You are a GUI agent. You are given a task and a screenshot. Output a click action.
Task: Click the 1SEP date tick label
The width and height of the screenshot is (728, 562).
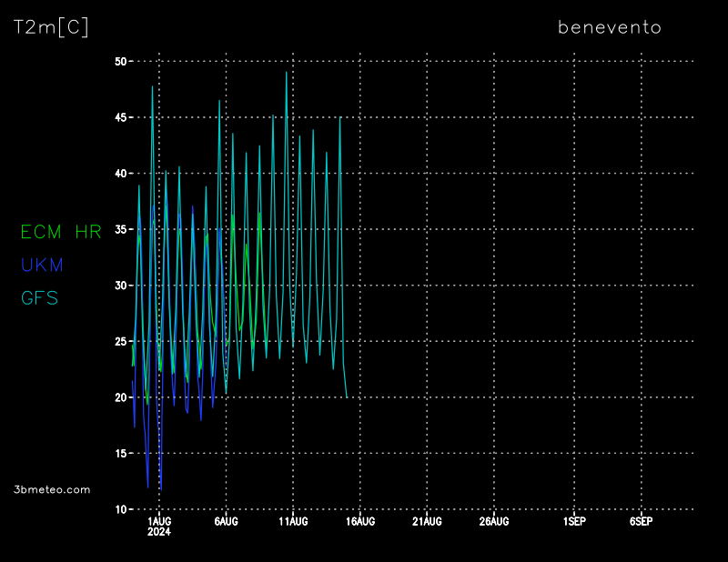[574, 521]
